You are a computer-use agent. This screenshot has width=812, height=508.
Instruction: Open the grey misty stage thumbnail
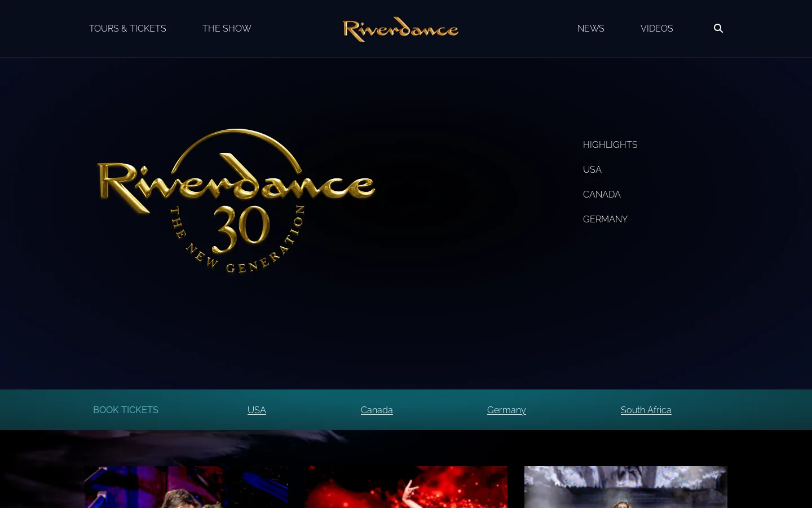626,487
